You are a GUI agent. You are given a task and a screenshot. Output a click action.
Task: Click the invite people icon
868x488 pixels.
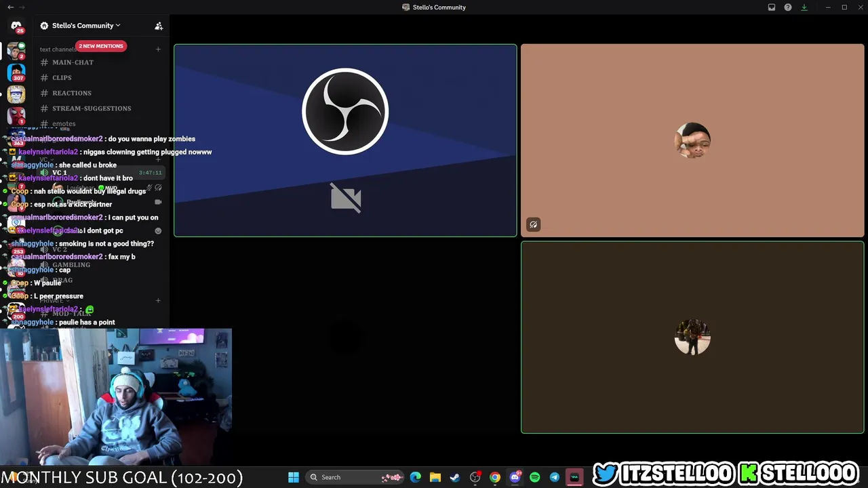(159, 26)
